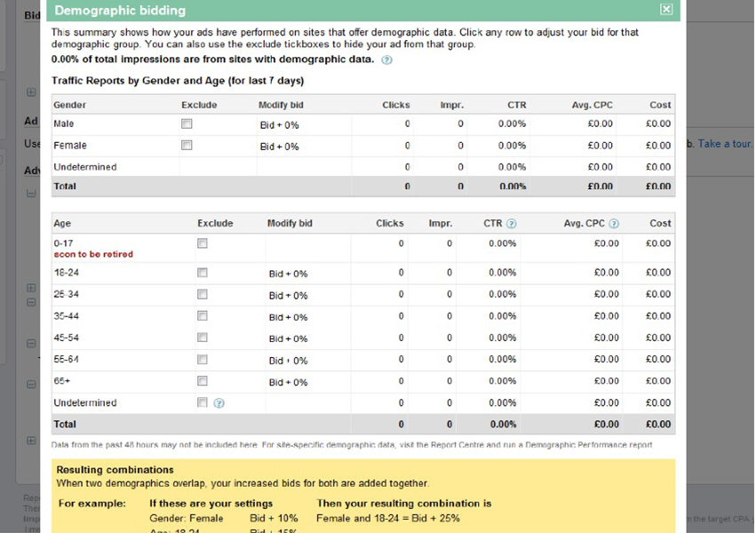Image resolution: width=756 pixels, height=533 pixels.
Task: Follow the 'Take a tour' link behind dialog
Action: pyautogui.click(x=725, y=144)
